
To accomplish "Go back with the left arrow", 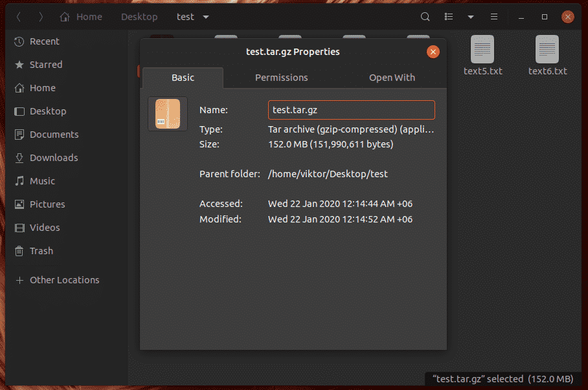I will (18, 17).
